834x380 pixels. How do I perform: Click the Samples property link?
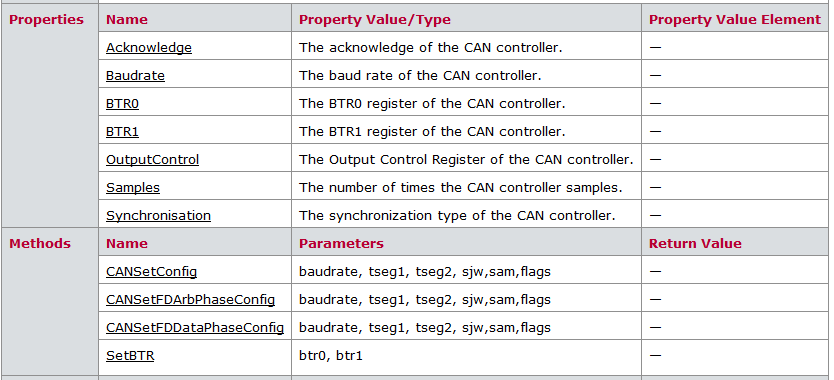(132, 187)
